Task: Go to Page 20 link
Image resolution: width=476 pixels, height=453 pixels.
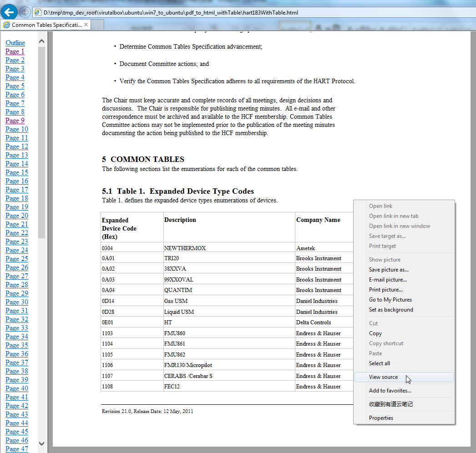Action: coord(17,216)
